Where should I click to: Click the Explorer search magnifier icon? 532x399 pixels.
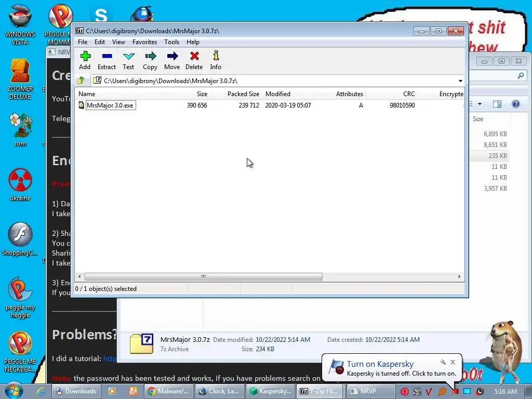[x=521, y=75]
